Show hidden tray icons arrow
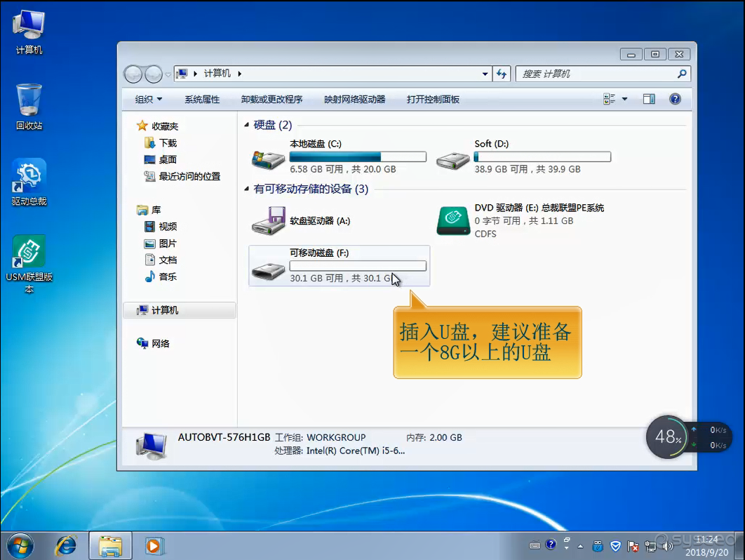Viewport: 745px width, 560px height. pyautogui.click(x=580, y=546)
